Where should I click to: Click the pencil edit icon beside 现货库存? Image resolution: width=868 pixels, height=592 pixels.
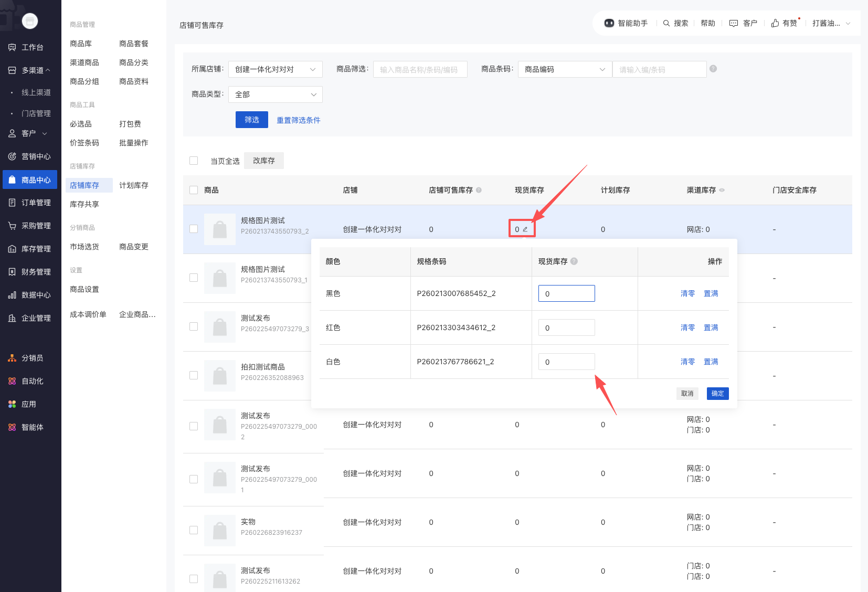[525, 229]
